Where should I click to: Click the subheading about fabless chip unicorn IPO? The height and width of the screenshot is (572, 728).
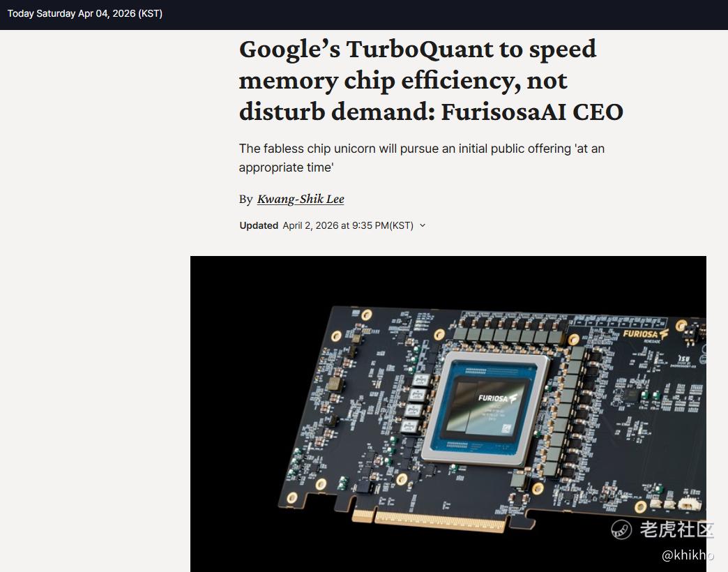tap(422, 158)
